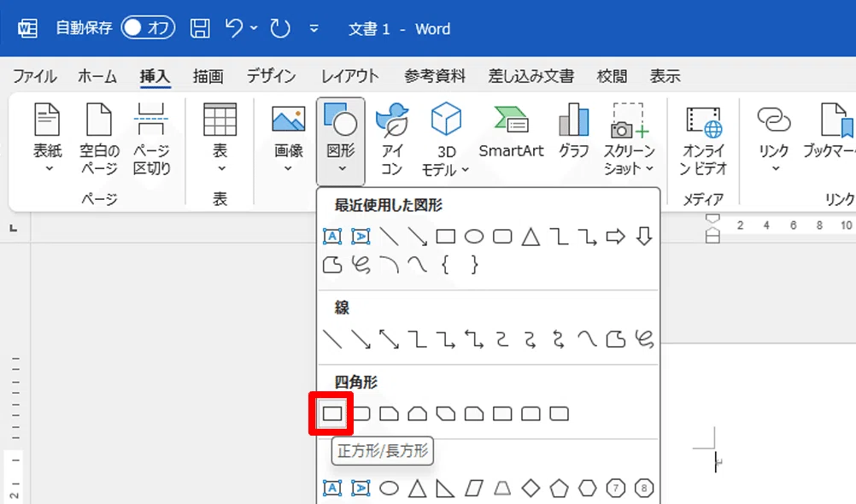
Task: Select straight line in 線 section
Action: point(332,339)
